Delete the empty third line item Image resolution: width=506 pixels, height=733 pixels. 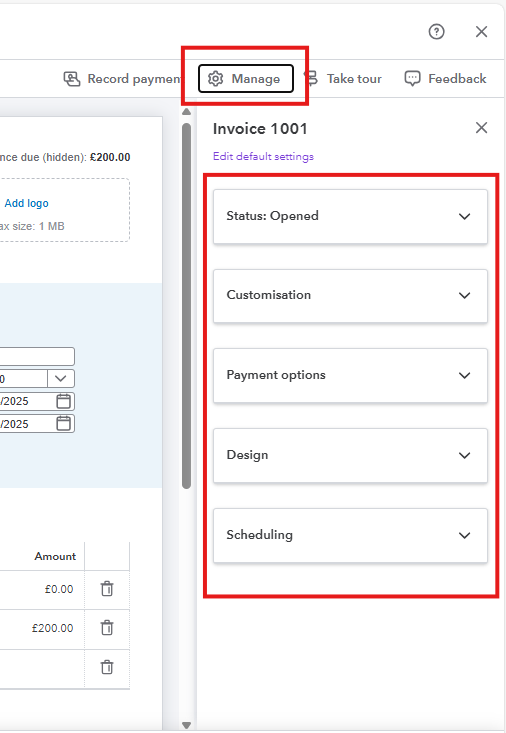(x=107, y=667)
